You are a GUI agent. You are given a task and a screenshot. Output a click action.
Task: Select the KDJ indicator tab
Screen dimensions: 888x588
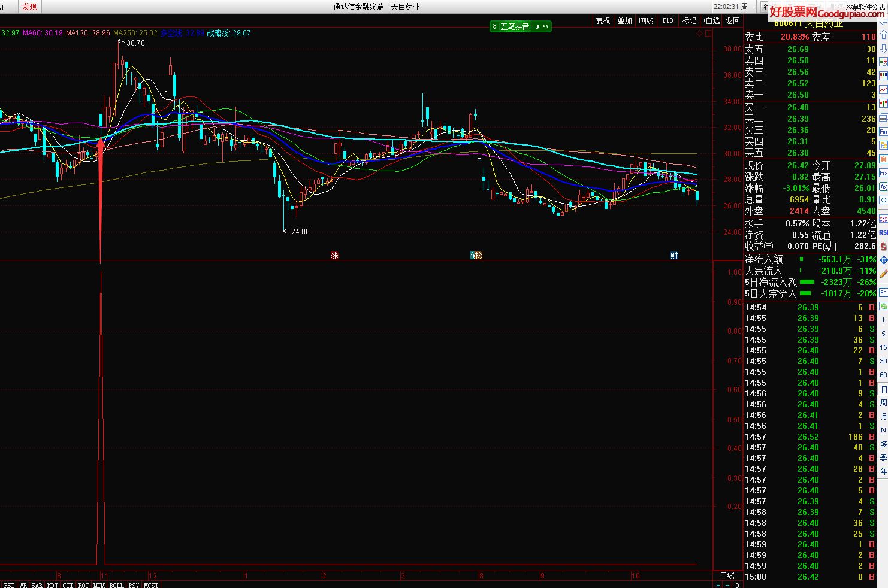pos(53,584)
